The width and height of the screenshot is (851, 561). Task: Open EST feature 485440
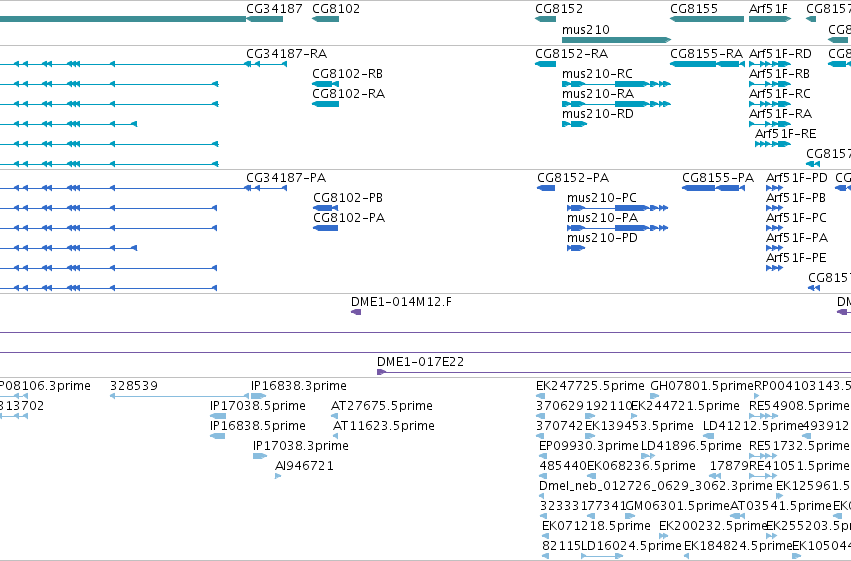click(563, 467)
